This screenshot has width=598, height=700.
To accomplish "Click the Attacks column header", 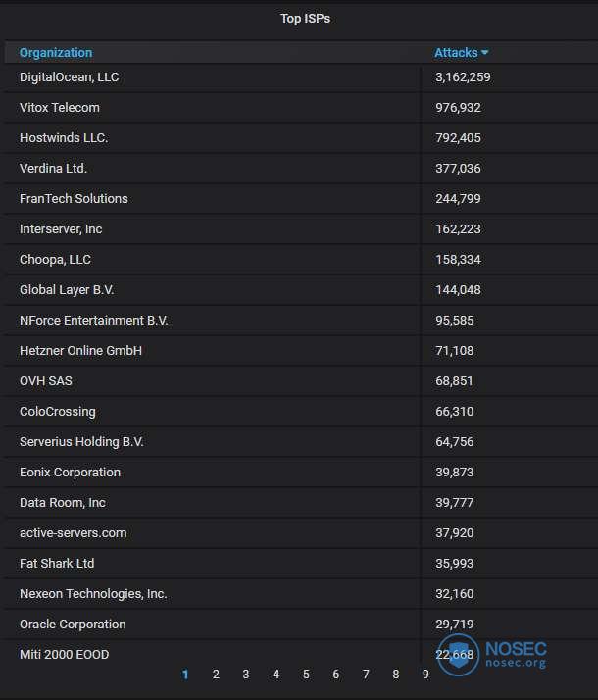I will [x=456, y=53].
